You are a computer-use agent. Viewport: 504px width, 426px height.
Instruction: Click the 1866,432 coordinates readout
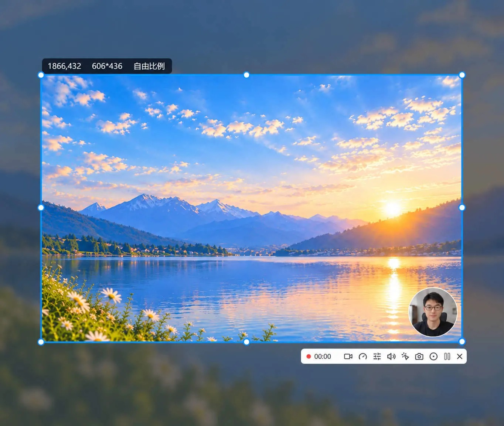tap(64, 66)
